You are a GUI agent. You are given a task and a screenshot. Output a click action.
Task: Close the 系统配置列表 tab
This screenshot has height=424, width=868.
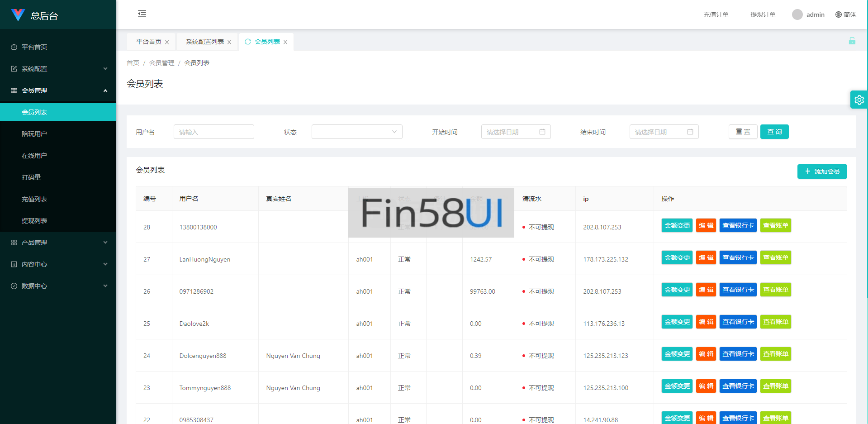(229, 42)
